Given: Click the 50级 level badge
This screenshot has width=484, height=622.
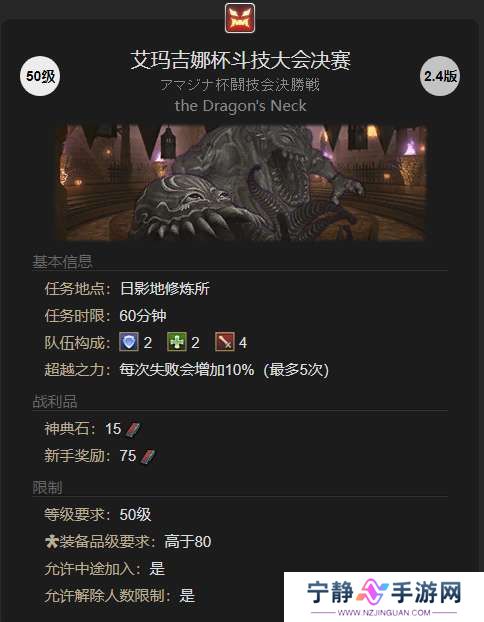Looking at the screenshot, I should [x=40, y=77].
